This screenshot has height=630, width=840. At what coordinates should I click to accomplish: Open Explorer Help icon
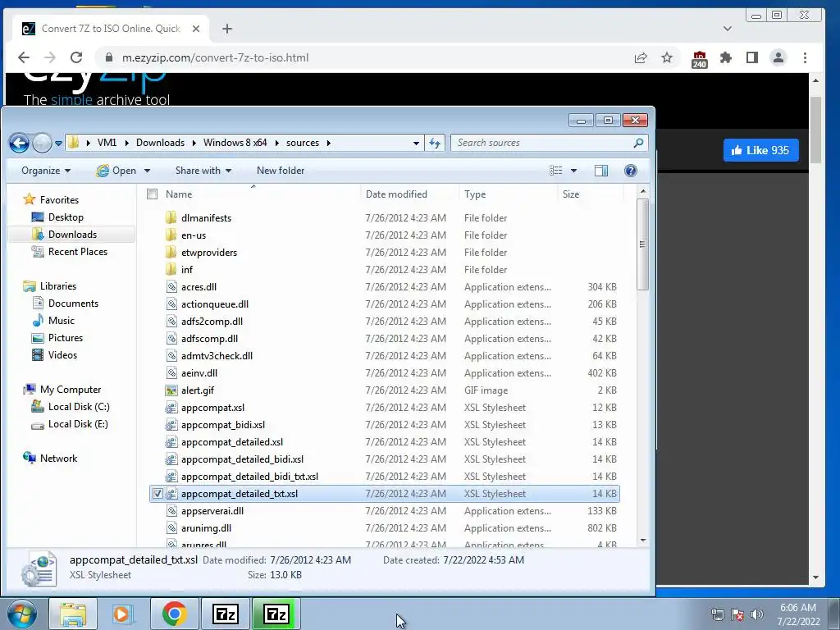[x=631, y=171]
